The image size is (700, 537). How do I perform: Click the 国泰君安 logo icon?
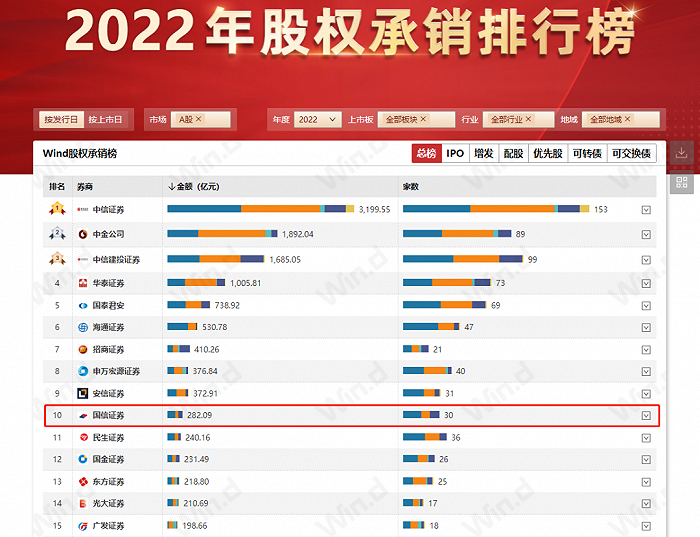[83, 305]
